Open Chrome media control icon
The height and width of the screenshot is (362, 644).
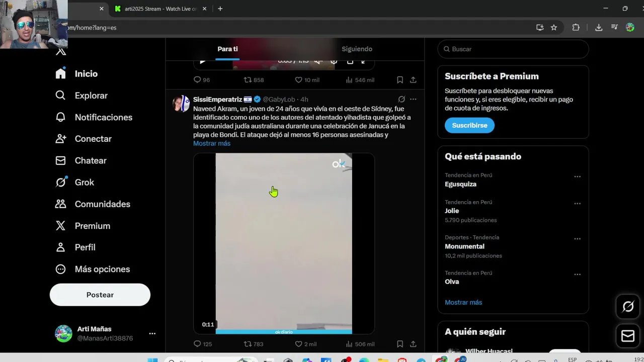click(614, 28)
